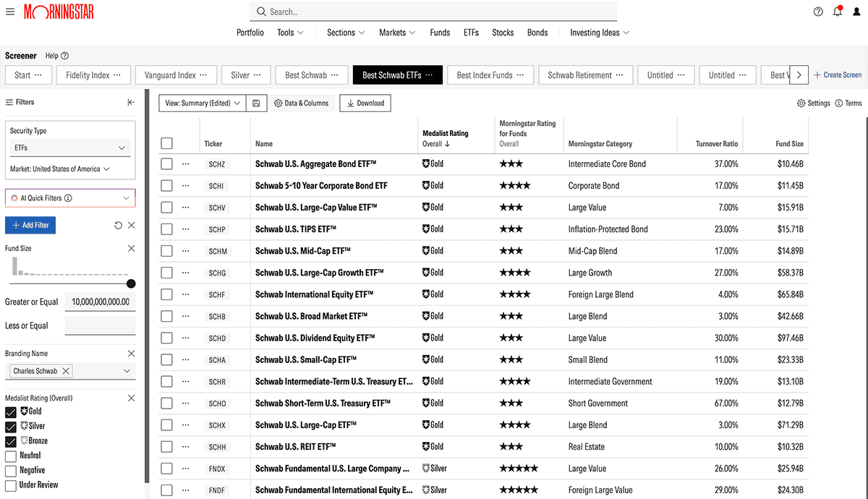Viewport: 868px width, 499px height.
Task: Select the SCHZ row checkbox
Action: point(167,164)
